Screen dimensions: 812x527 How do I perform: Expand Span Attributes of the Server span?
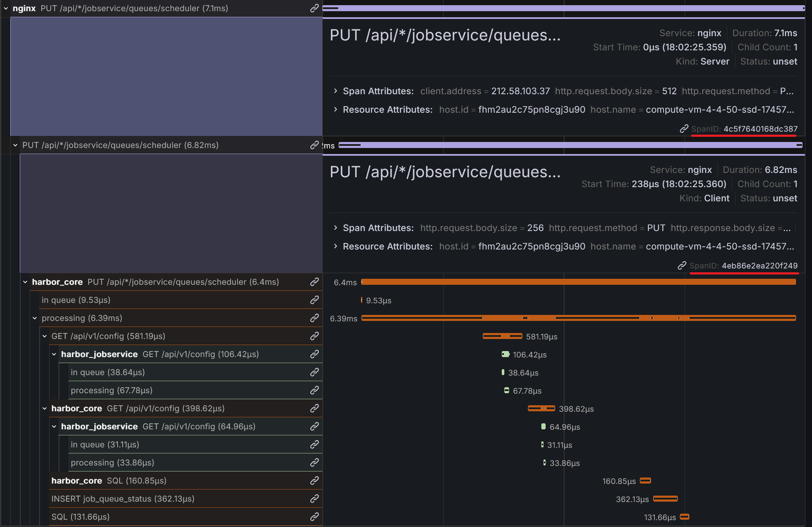tap(336, 91)
